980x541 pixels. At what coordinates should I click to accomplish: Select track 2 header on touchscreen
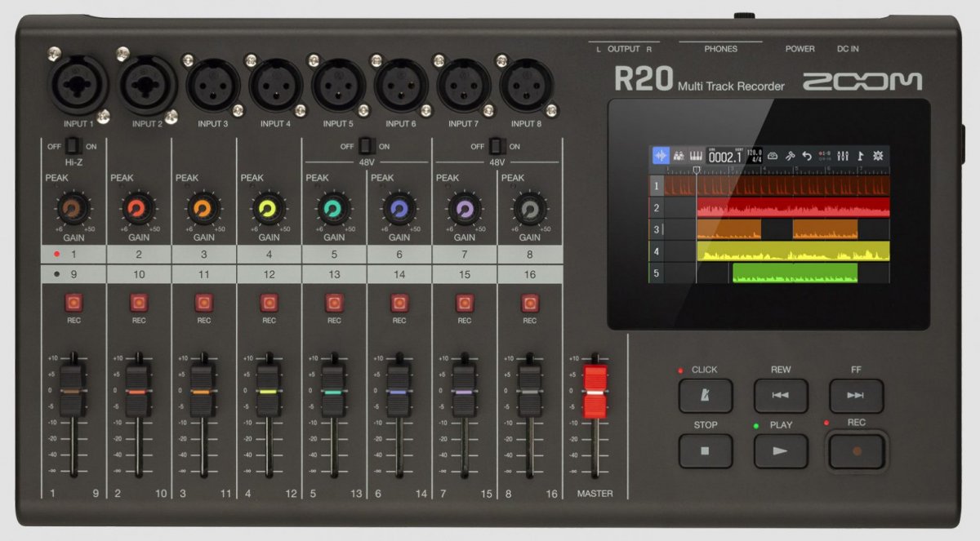[x=656, y=208]
